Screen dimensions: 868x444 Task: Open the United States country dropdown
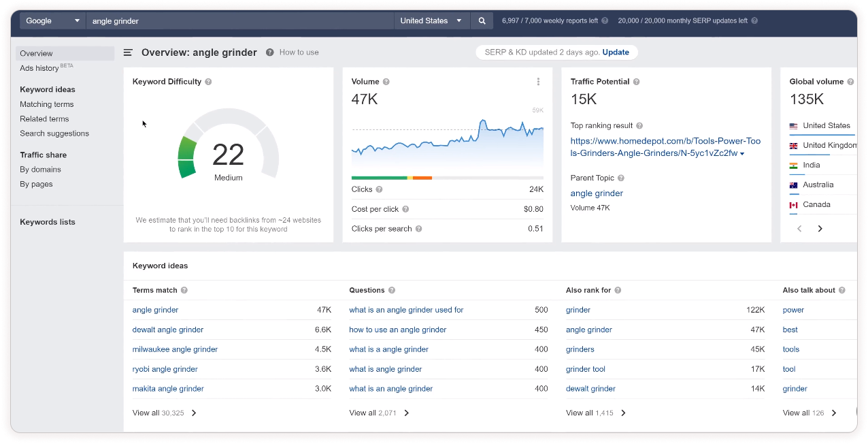click(x=431, y=21)
